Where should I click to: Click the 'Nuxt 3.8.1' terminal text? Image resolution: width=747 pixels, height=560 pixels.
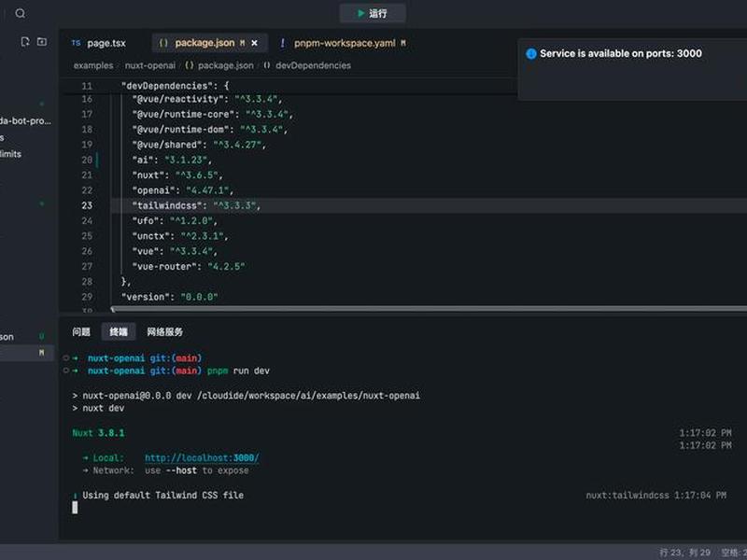[x=98, y=433]
